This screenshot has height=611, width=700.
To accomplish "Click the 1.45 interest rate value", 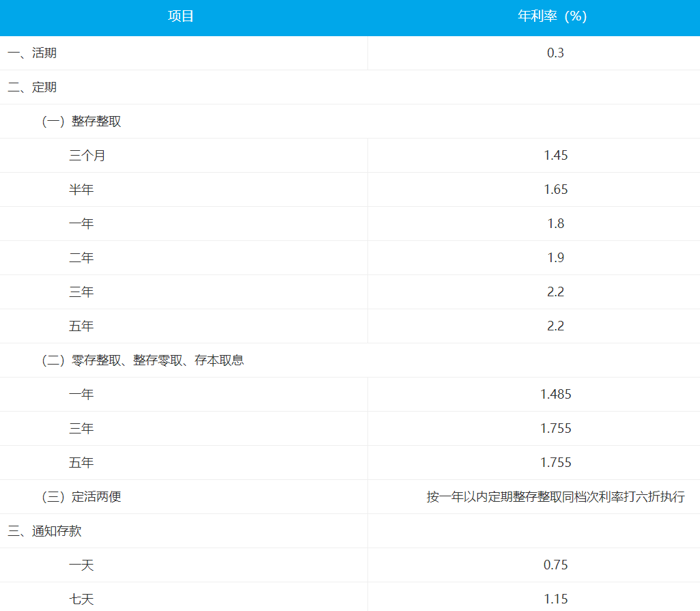I will [555, 156].
